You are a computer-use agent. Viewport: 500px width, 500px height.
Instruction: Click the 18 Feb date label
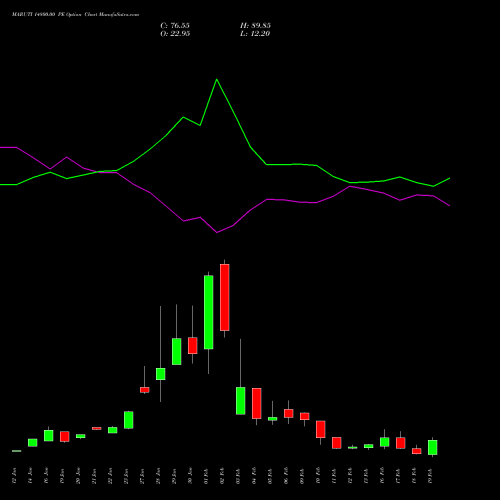[x=414, y=476]
